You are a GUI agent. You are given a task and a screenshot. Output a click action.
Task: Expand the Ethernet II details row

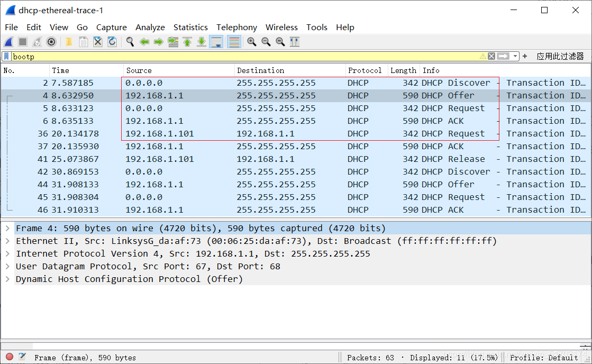pos(7,241)
